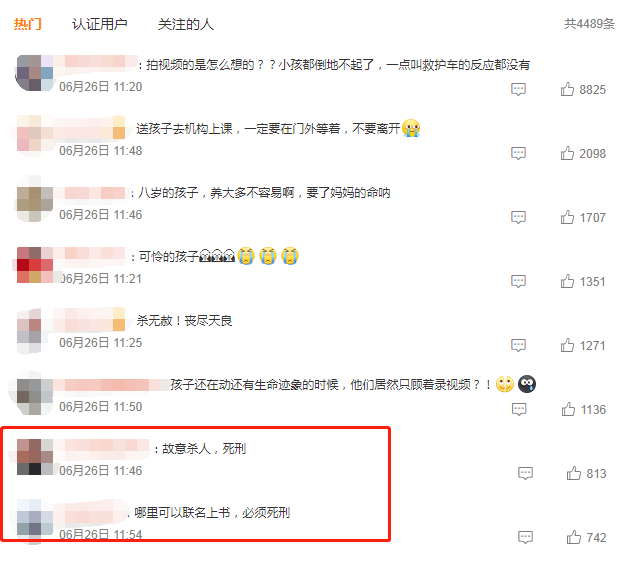Open avatar of first commenter at 11:20

pos(34,73)
